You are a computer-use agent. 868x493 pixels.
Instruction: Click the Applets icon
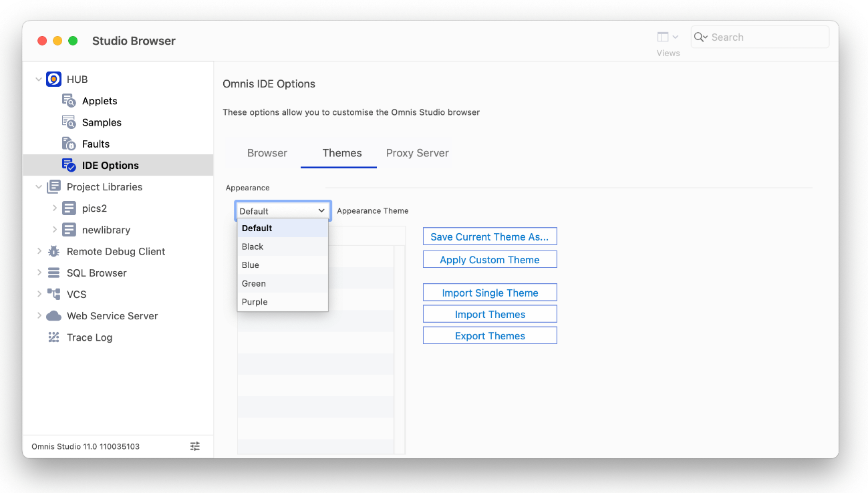click(69, 101)
